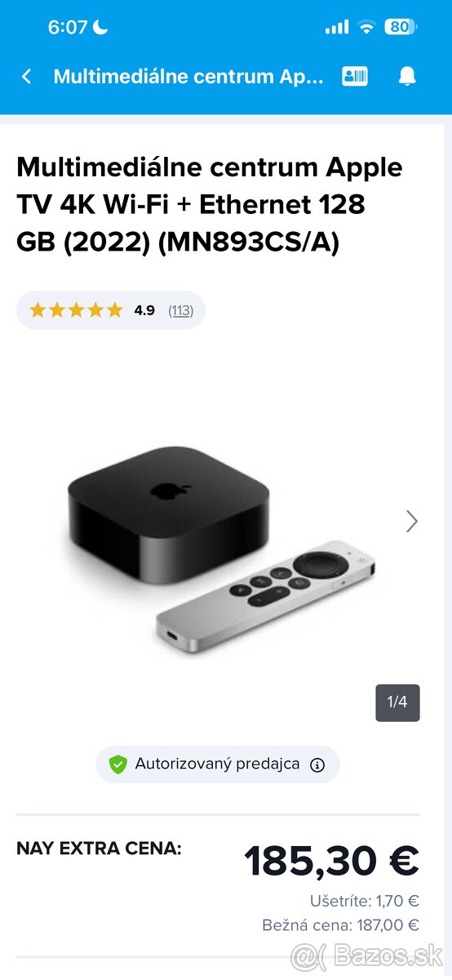452x980 pixels.
Task: Tap the 4.9 rating score
Action: point(144,310)
